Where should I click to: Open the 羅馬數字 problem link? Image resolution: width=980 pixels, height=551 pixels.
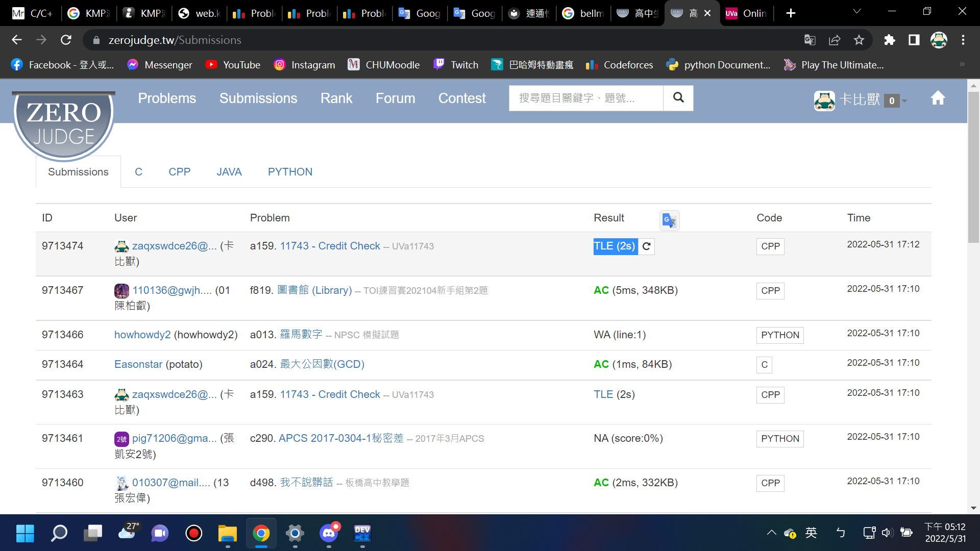pos(301,335)
